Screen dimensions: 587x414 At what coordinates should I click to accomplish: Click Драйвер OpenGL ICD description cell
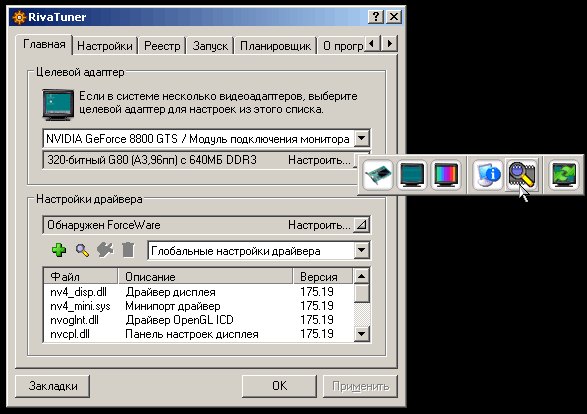179,320
